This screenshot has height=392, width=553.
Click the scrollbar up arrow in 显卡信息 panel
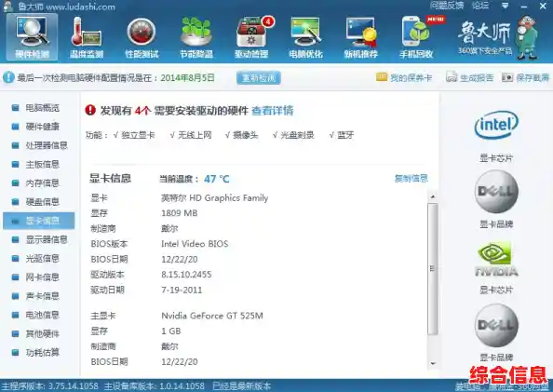[x=433, y=196]
